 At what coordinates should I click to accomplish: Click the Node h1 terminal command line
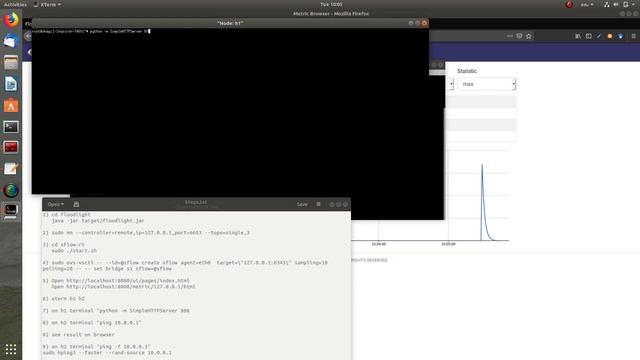[92, 31]
